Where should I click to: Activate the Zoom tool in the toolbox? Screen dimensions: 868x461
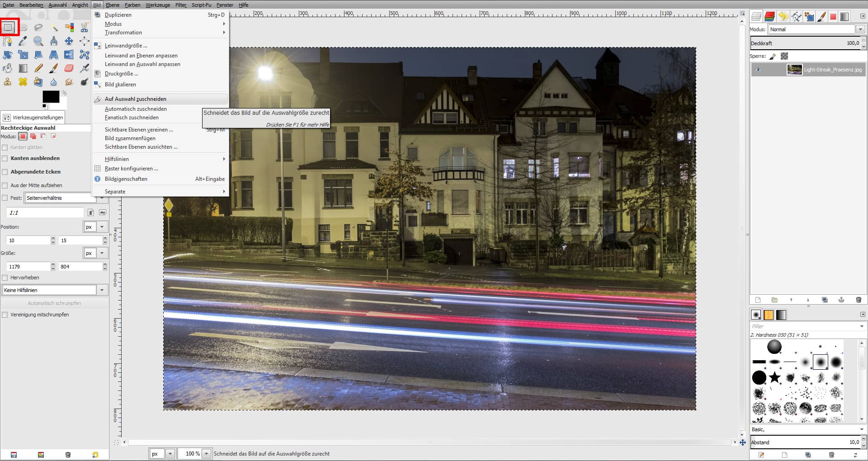click(x=39, y=41)
